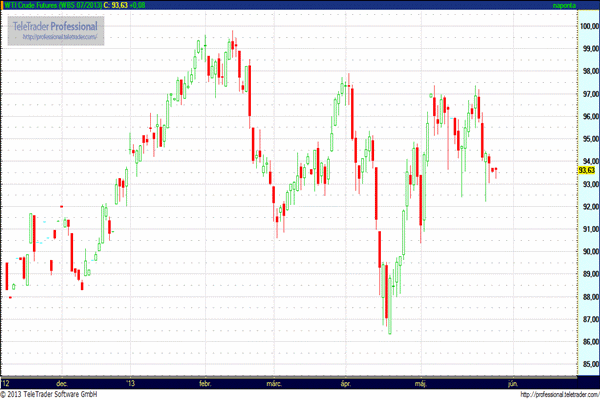Click the 'jún.' month marker
This screenshot has width=600, height=400.
click(513, 382)
